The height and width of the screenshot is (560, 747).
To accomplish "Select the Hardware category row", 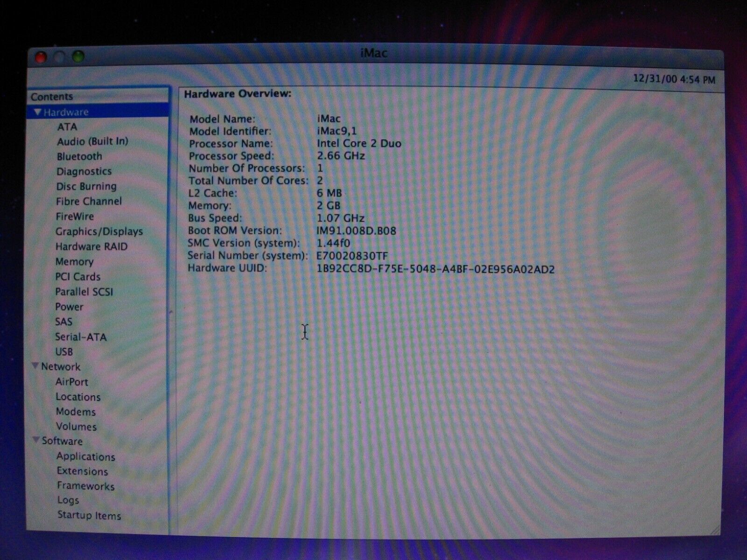I will [x=98, y=112].
